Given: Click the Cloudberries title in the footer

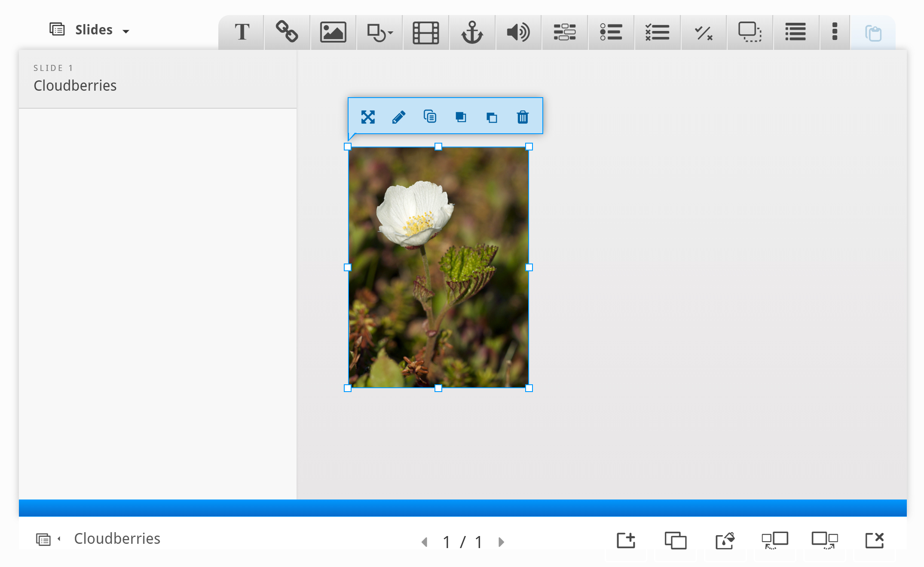Looking at the screenshot, I should point(117,539).
